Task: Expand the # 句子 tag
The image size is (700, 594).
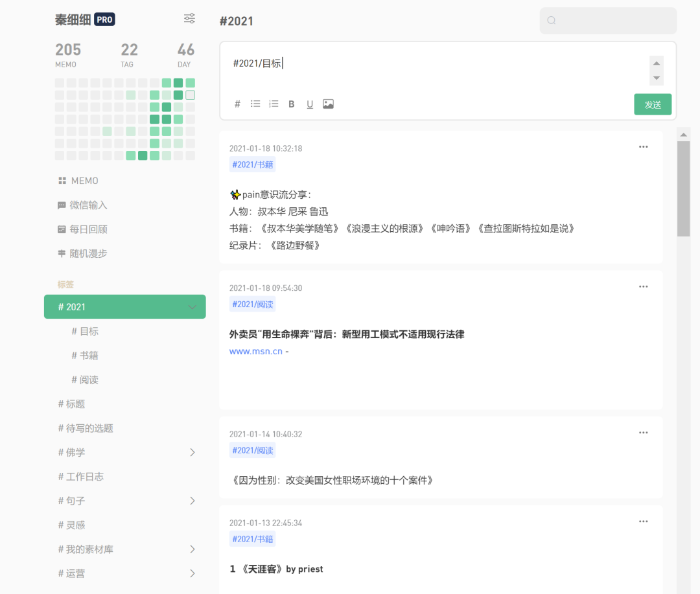Action: tap(192, 501)
